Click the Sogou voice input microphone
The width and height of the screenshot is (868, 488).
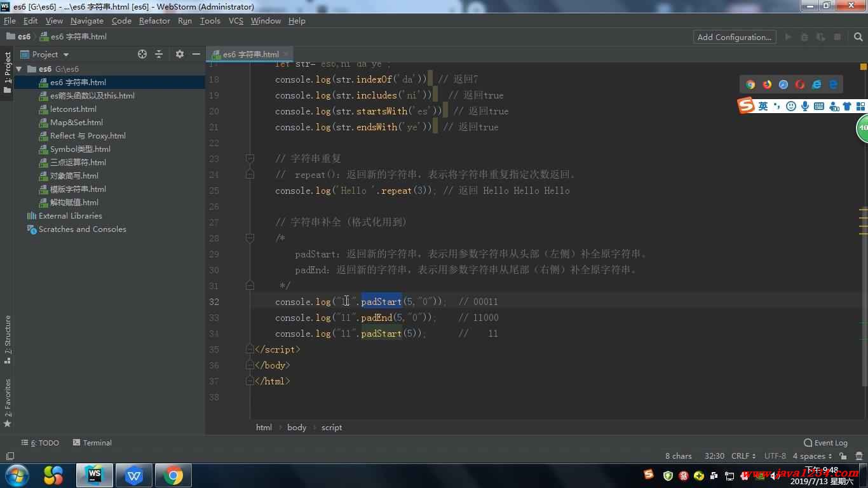(805, 106)
